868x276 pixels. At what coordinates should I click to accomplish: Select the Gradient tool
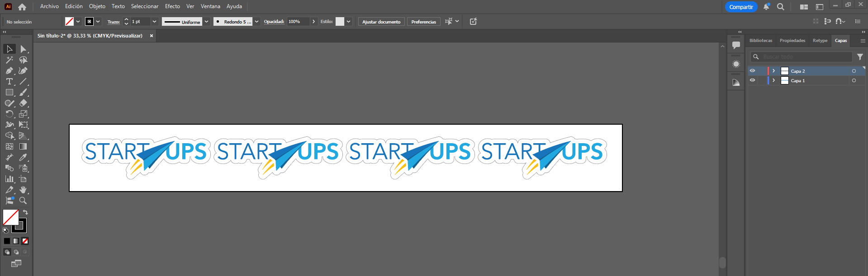pyautogui.click(x=23, y=146)
